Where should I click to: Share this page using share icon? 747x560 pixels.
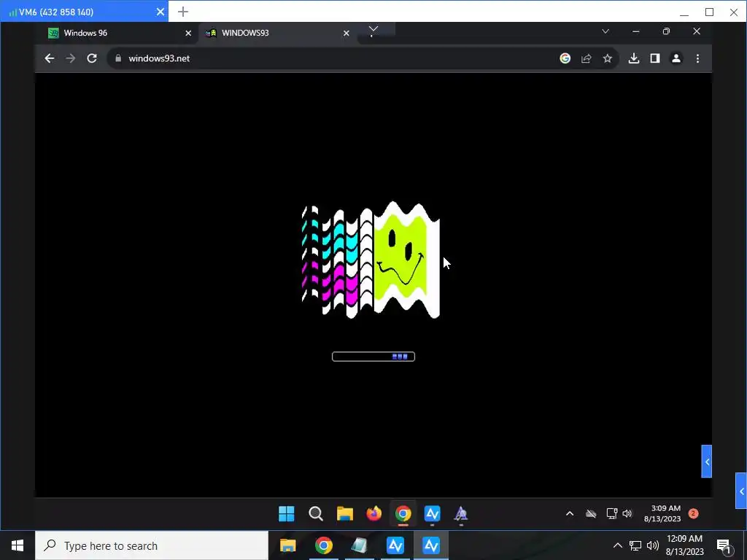[x=586, y=58]
